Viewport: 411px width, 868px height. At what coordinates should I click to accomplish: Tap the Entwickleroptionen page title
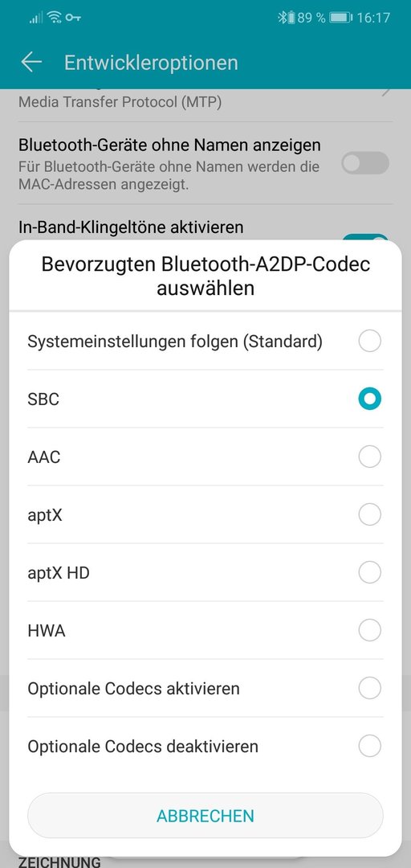[x=151, y=63]
